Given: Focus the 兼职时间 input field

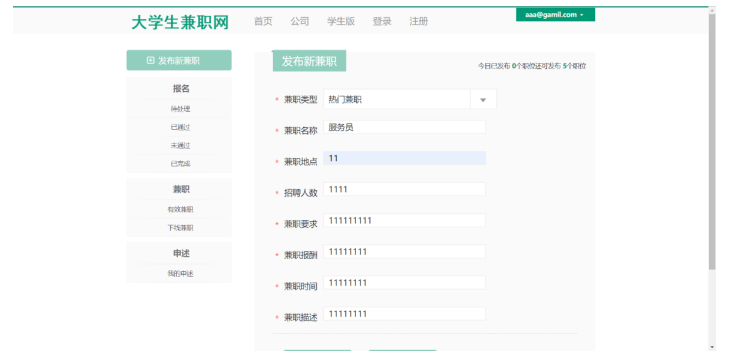Looking at the screenshot, I should [405, 283].
